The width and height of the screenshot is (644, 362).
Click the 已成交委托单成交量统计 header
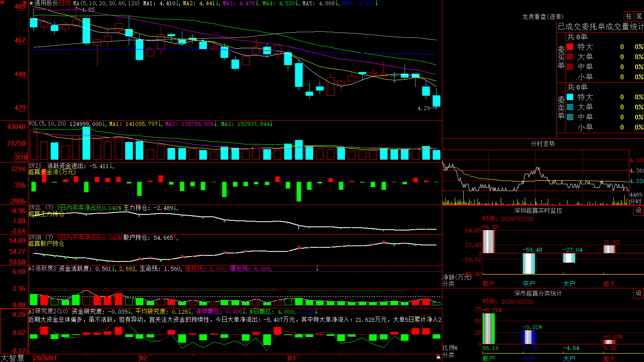(x=601, y=27)
